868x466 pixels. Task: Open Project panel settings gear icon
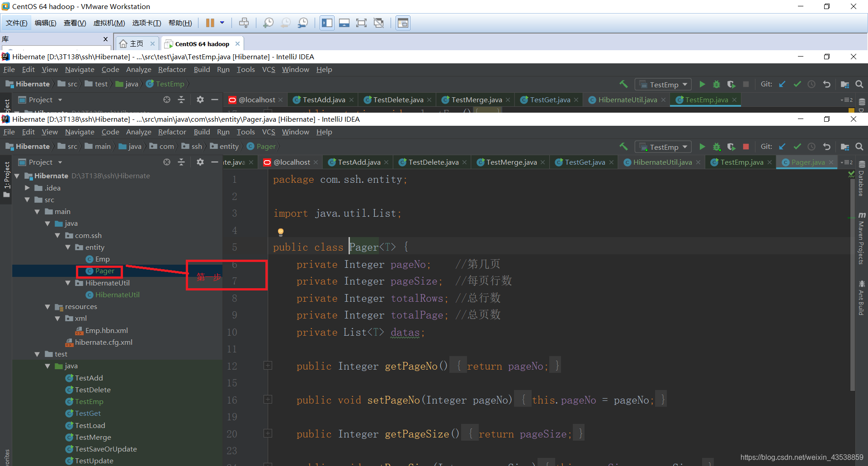(200, 162)
